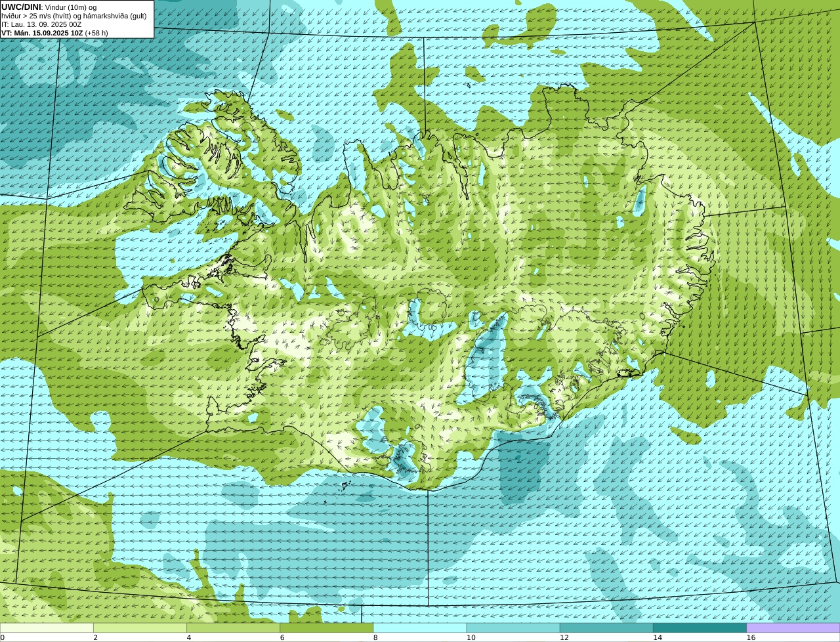
Task: Pick the 10–12 m/s turquoise legend swatch
Action: 513,628
